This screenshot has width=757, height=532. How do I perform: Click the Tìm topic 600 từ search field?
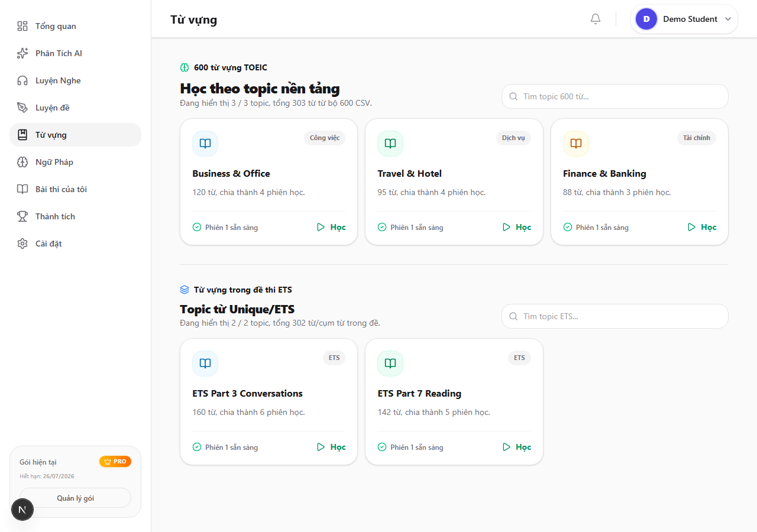tap(615, 96)
